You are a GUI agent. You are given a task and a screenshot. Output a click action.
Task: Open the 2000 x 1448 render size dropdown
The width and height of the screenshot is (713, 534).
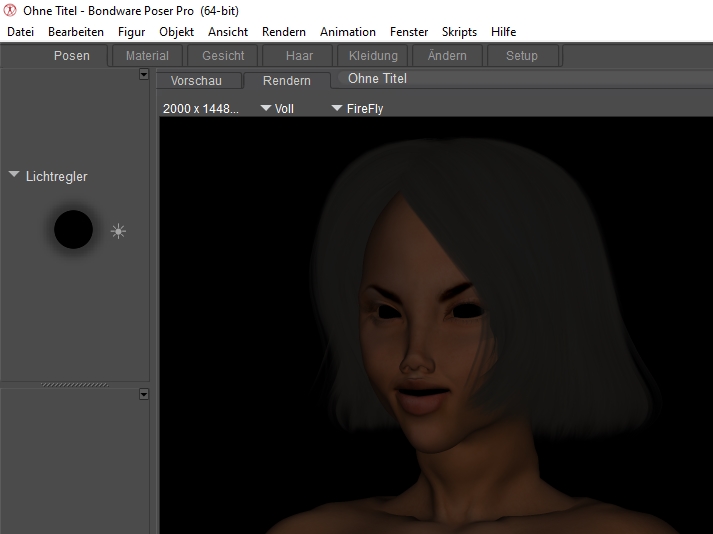pyautogui.click(x=201, y=108)
